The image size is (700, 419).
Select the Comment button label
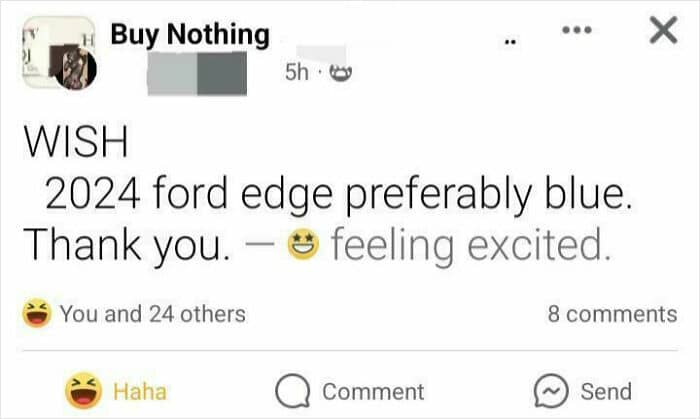tap(373, 391)
